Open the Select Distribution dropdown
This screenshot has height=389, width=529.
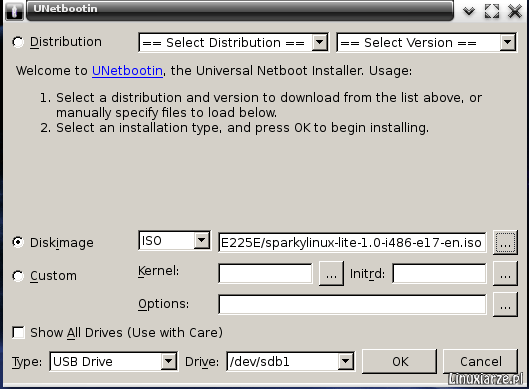[x=233, y=43]
